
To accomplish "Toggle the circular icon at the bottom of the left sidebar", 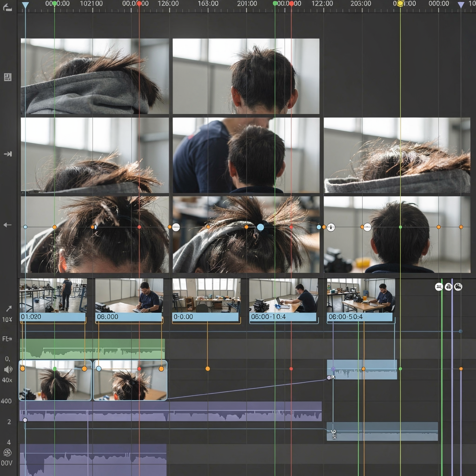I will click(7, 452).
